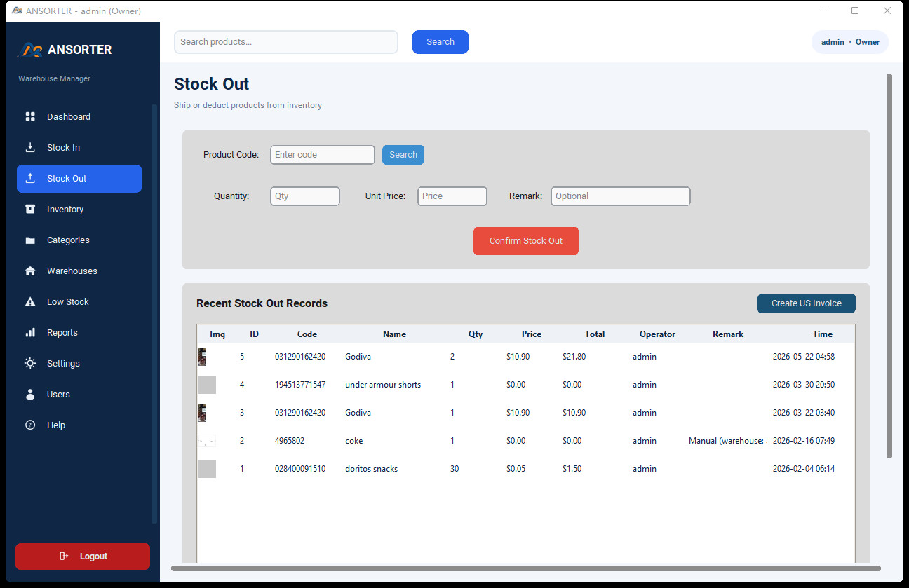Open the Help page
This screenshot has width=909, height=588.
click(x=79, y=425)
